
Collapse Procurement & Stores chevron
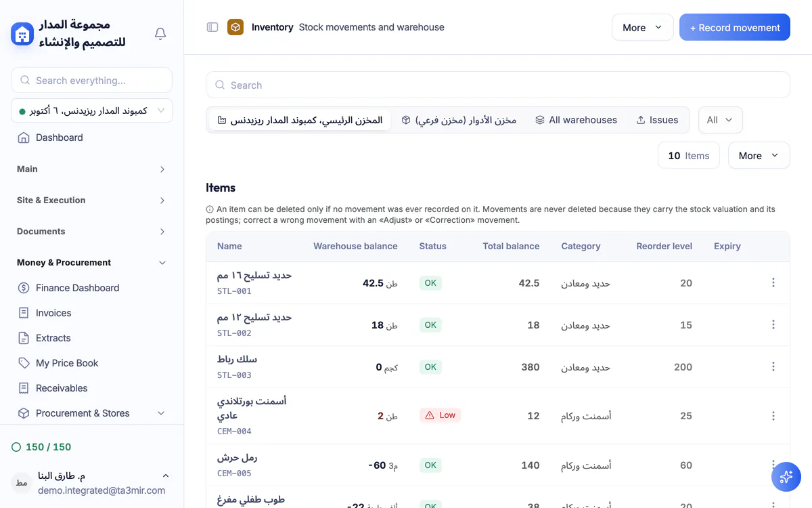(x=161, y=413)
